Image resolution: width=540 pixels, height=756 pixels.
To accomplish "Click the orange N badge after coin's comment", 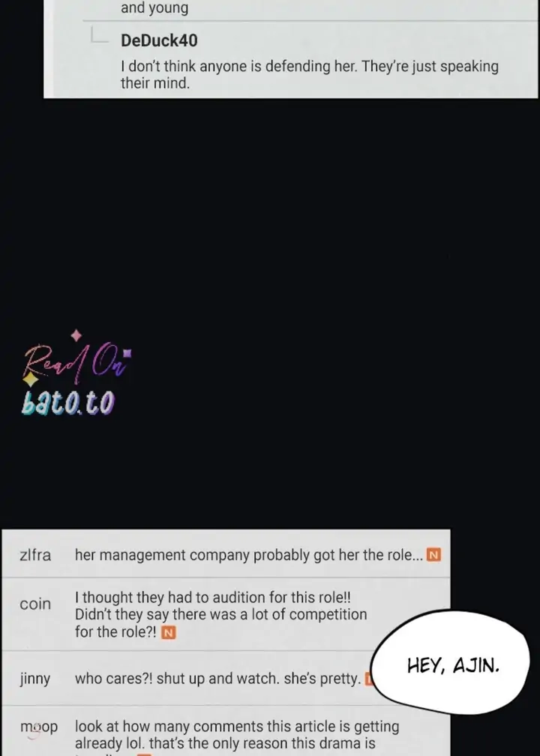I will 168,632.
